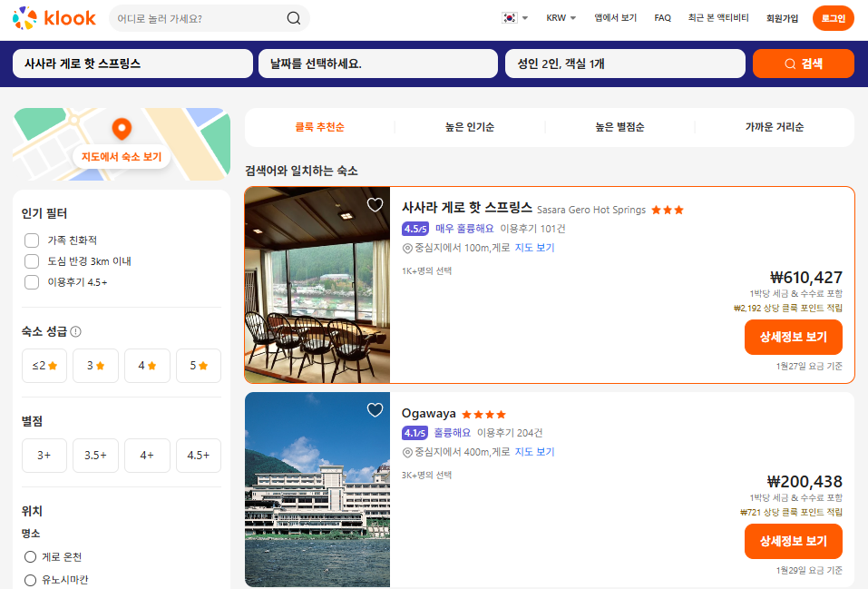Select the 유노시마칸 radio option
868x589 pixels.
coord(31,580)
